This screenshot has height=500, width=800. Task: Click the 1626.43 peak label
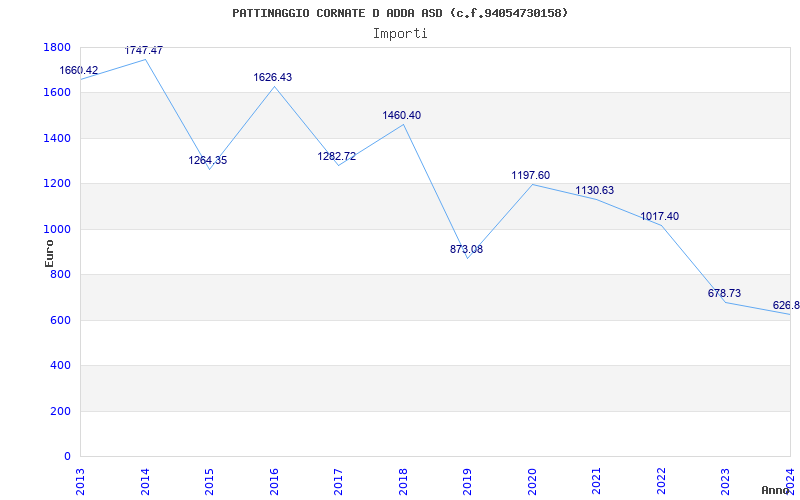[273, 78]
